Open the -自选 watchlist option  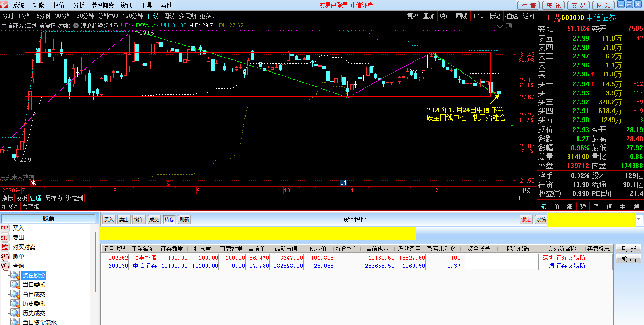pyautogui.click(x=511, y=16)
